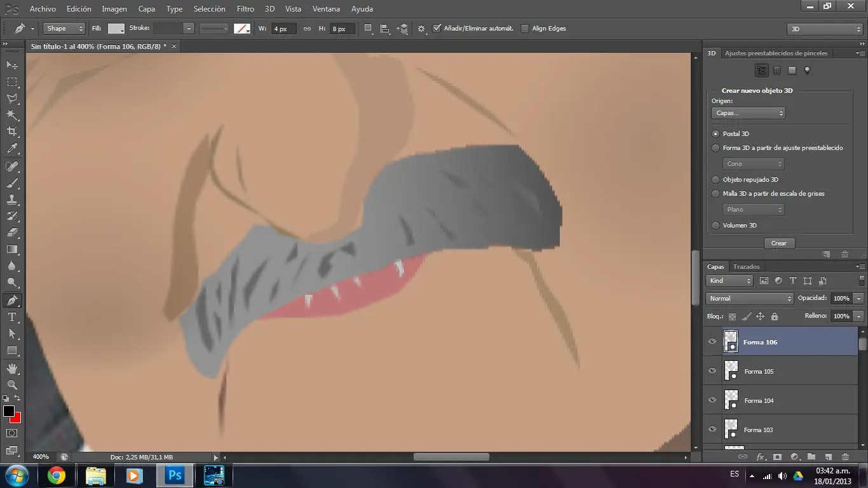Select the Spot Healing Brush tool

point(12,166)
